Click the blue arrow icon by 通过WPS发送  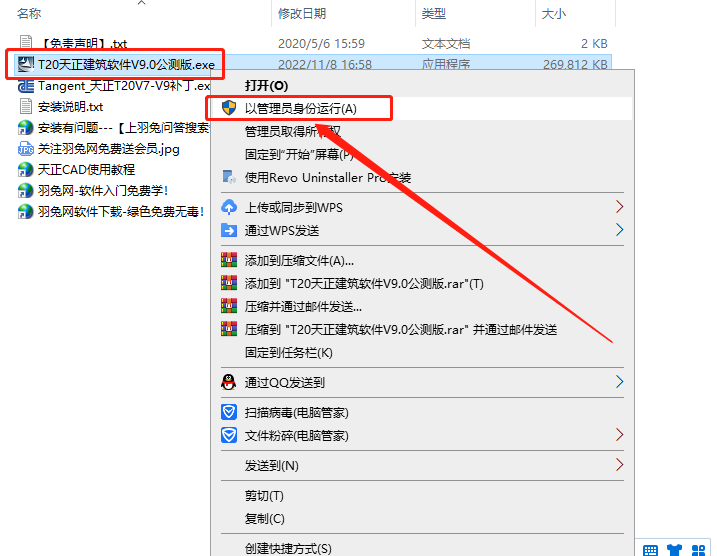[x=229, y=230]
